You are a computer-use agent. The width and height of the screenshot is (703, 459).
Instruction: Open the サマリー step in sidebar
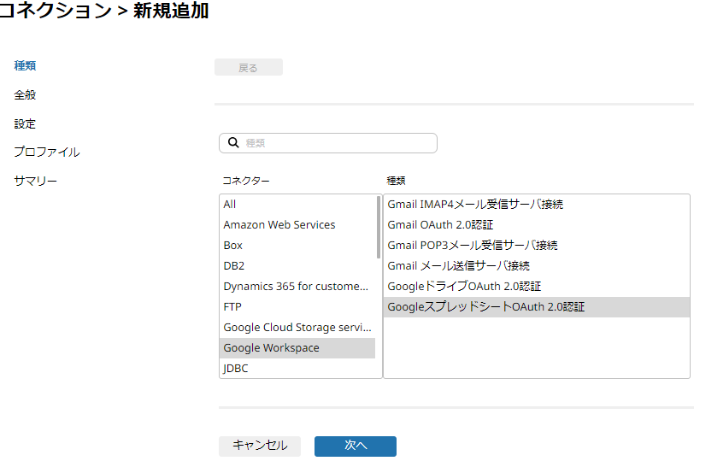(35, 181)
